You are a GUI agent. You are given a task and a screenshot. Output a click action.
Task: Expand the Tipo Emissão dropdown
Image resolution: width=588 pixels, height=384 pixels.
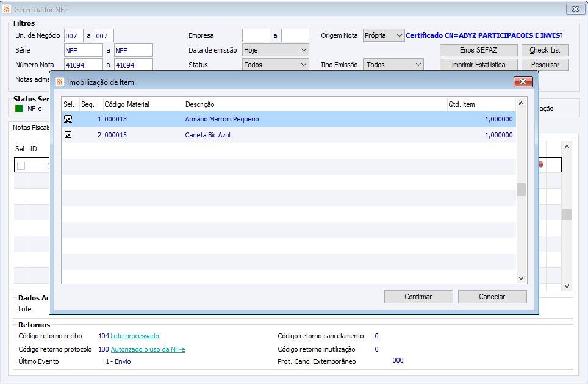(x=418, y=65)
